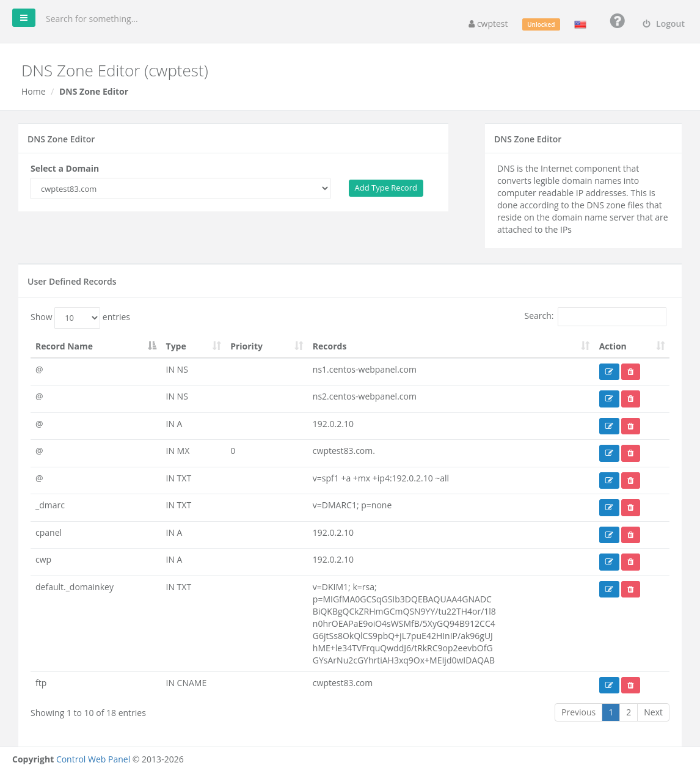The image size is (700, 771).
Task: Jump to pagination page 2
Action: (x=629, y=712)
